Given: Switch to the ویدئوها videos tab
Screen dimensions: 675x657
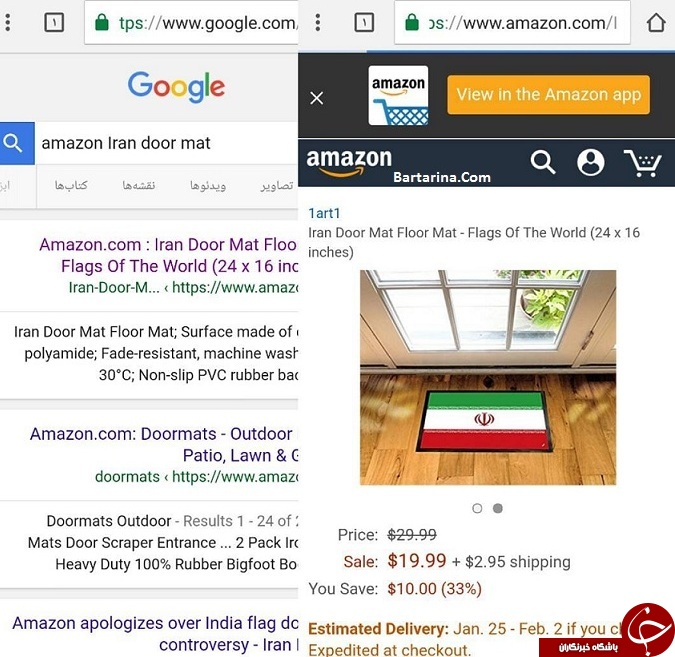Looking at the screenshot, I should (x=208, y=186).
